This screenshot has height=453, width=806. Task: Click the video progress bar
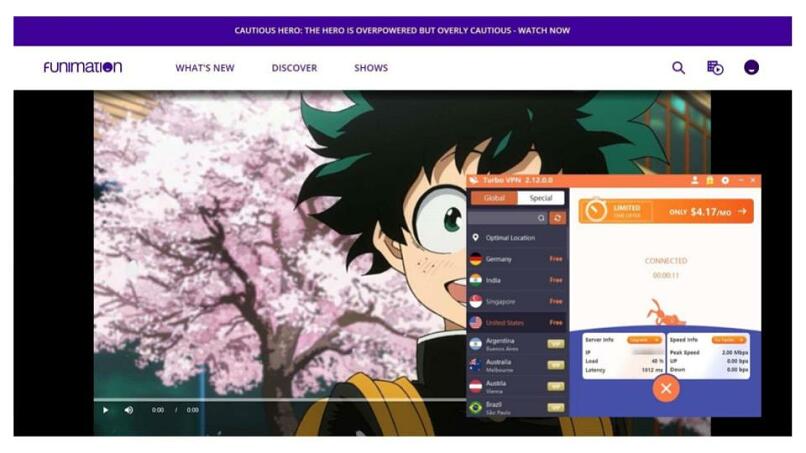(x=280, y=399)
